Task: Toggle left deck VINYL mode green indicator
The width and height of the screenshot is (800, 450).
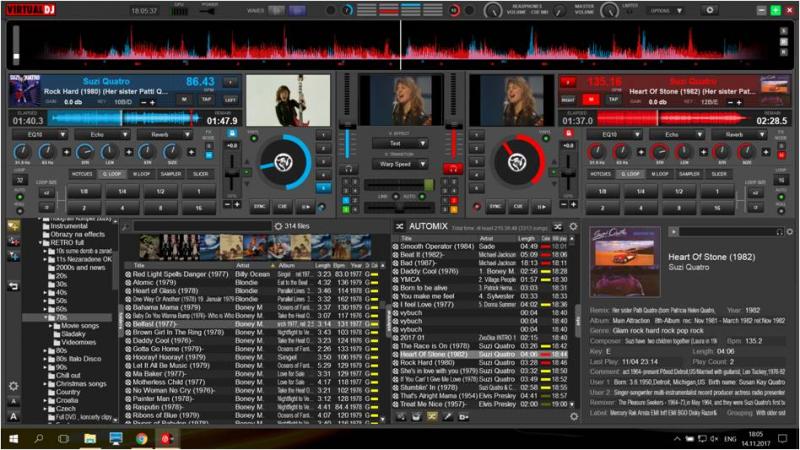Action: pos(253,139)
